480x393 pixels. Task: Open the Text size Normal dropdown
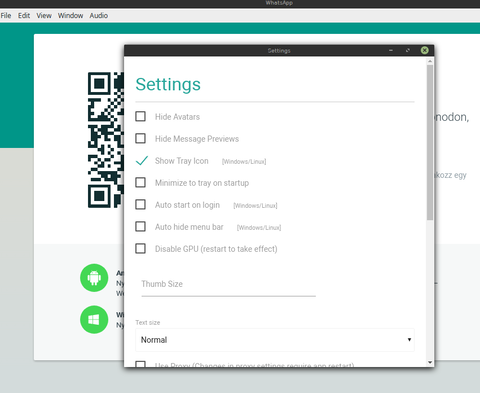[x=275, y=340]
